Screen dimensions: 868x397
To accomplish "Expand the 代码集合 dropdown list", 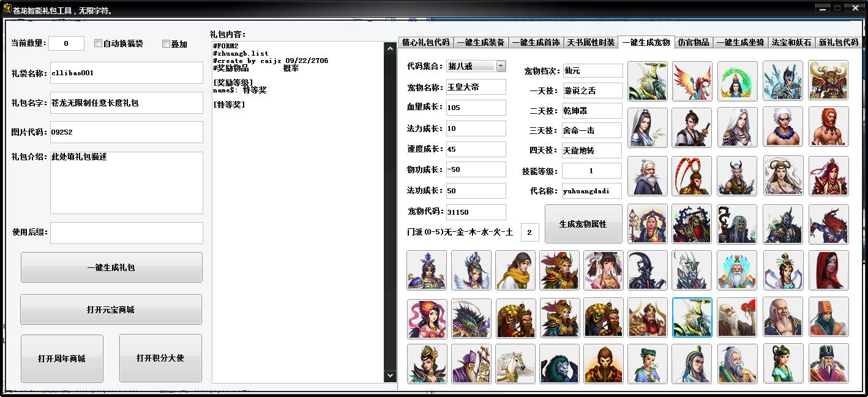I will (x=501, y=66).
